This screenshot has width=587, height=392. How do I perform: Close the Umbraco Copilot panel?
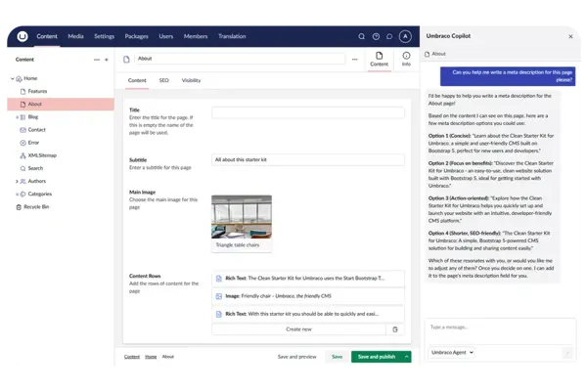[570, 36]
